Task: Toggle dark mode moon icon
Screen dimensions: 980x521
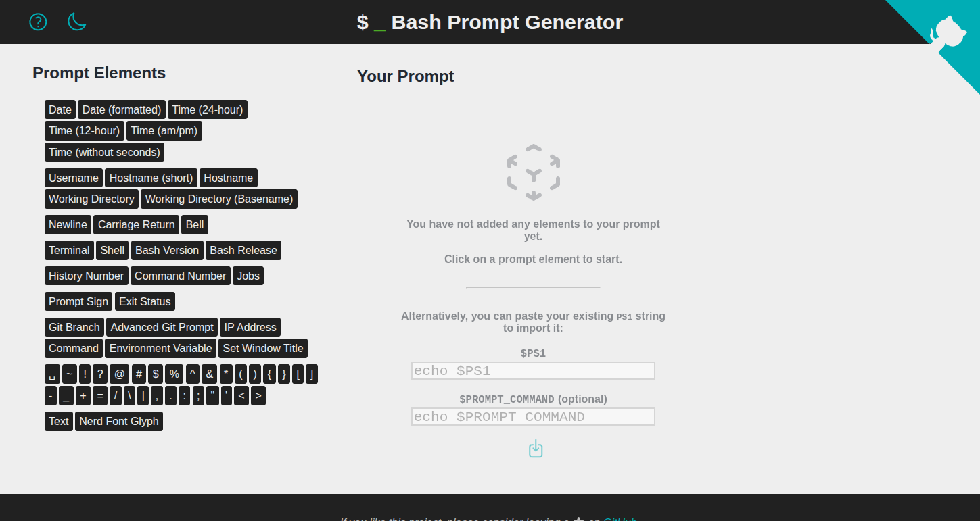Action: pos(77,22)
